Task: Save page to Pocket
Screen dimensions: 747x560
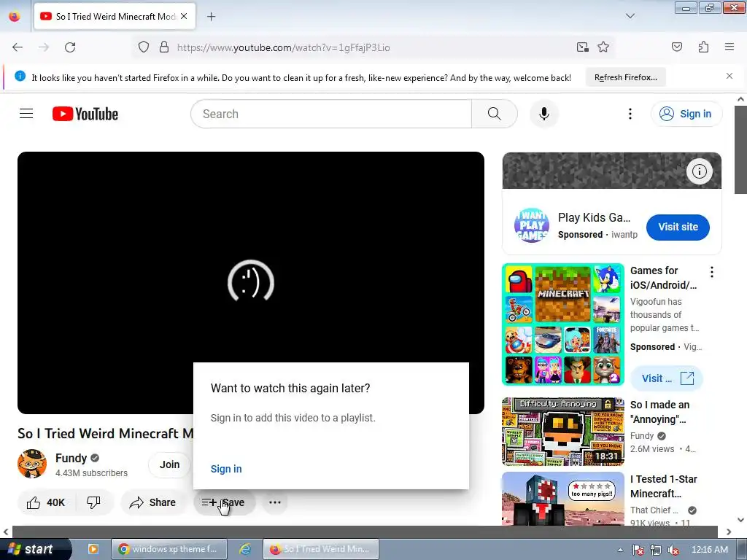Action: click(x=676, y=47)
